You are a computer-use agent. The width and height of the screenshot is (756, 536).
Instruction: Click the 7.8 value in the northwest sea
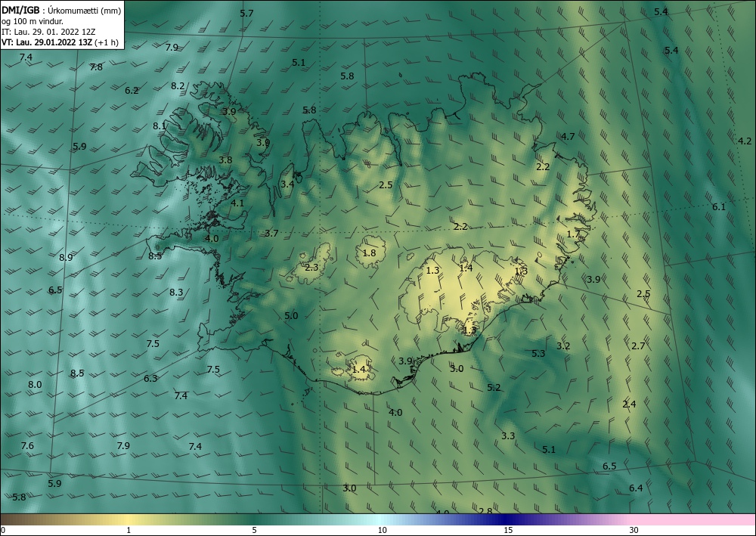pyautogui.click(x=96, y=67)
